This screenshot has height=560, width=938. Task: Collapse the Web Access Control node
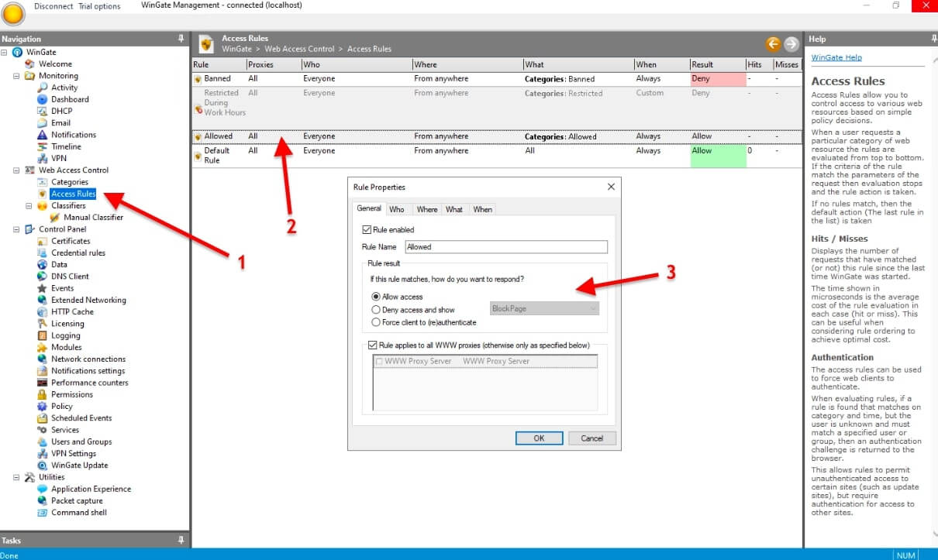[x=17, y=170]
